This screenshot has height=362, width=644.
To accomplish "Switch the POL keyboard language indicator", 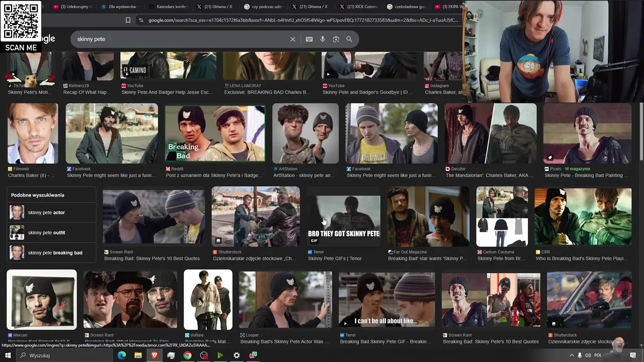I will [x=598, y=355].
